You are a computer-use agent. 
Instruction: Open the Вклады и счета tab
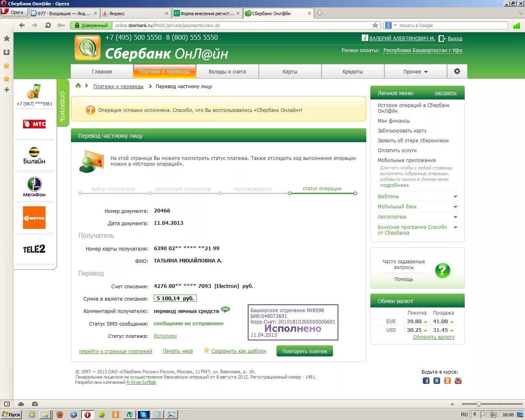coord(227,71)
